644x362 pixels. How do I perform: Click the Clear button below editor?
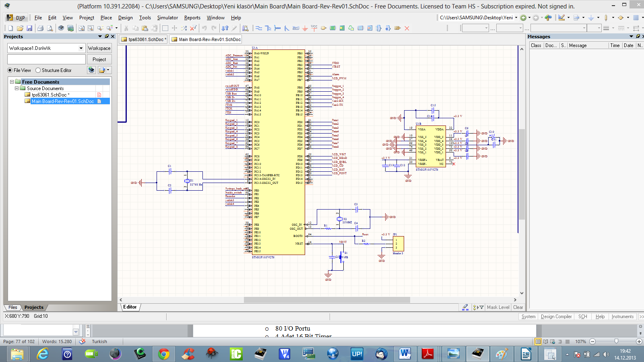[x=518, y=307]
